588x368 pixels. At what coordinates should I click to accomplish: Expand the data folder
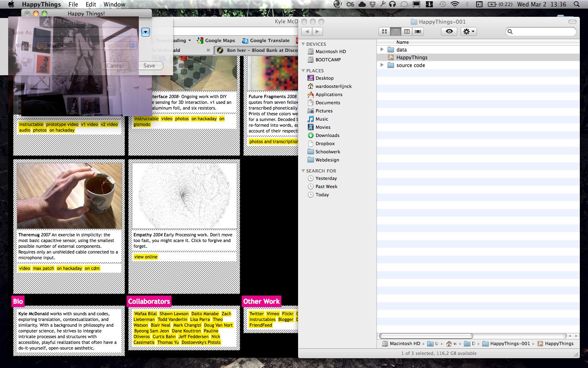(x=382, y=49)
